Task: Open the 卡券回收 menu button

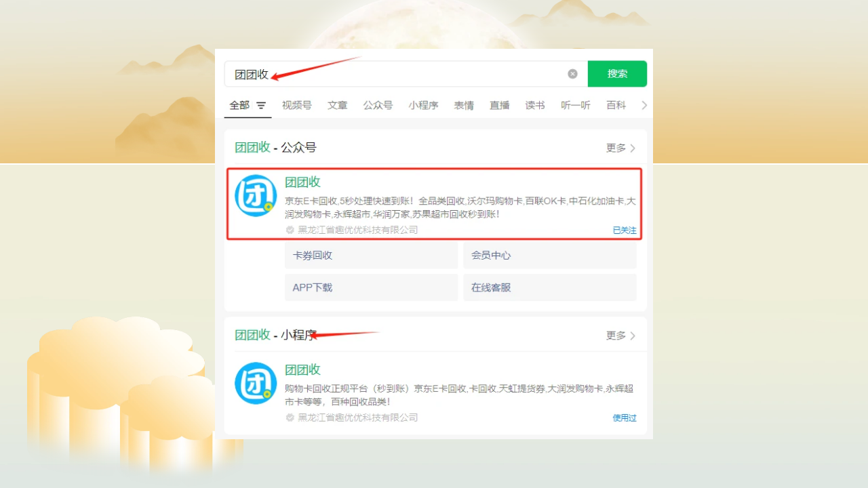Action: click(x=372, y=256)
